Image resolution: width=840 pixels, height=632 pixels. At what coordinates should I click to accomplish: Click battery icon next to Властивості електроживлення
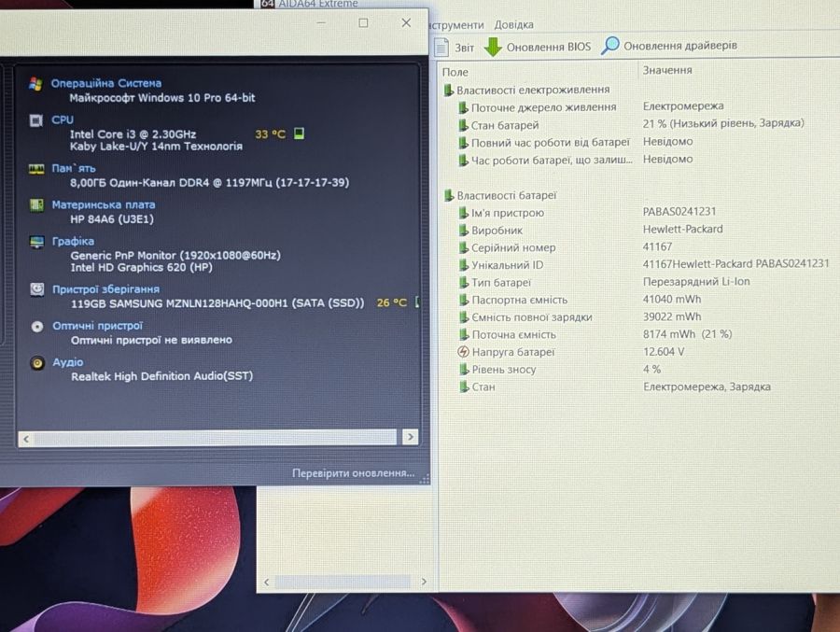pyautogui.click(x=448, y=90)
